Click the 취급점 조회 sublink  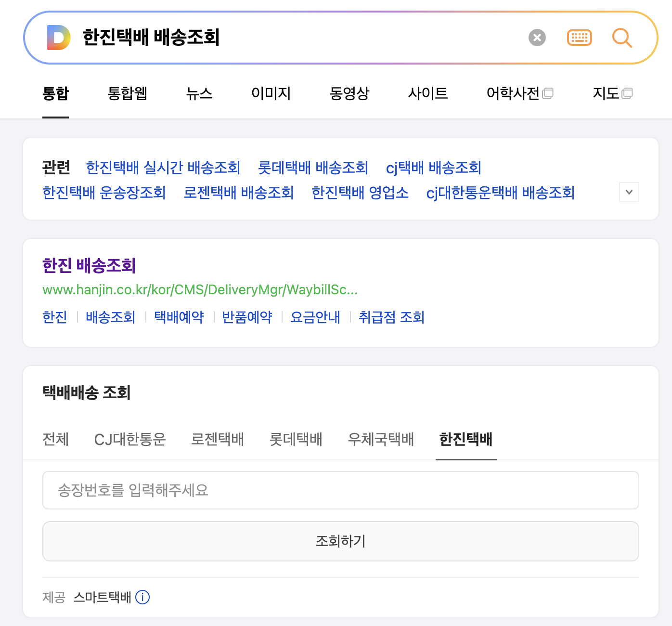click(391, 317)
